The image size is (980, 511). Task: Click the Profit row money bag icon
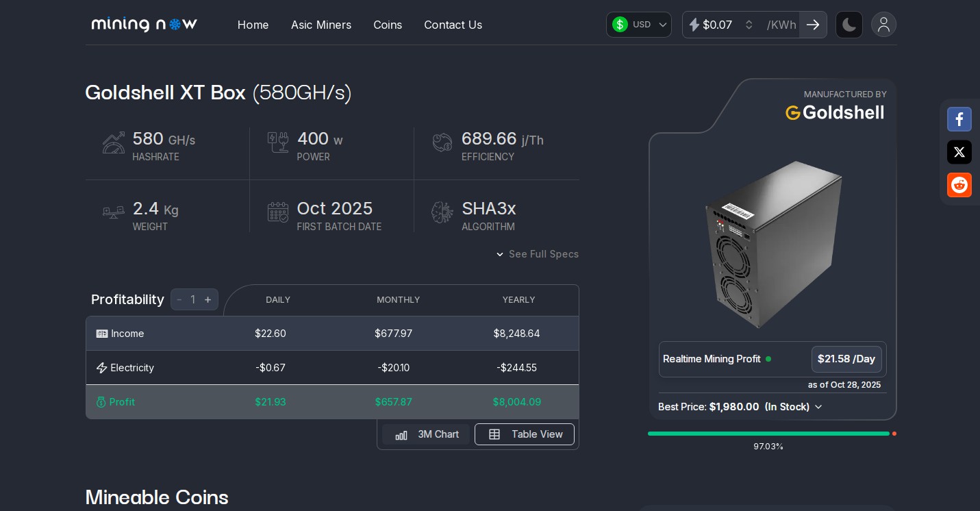coord(101,402)
